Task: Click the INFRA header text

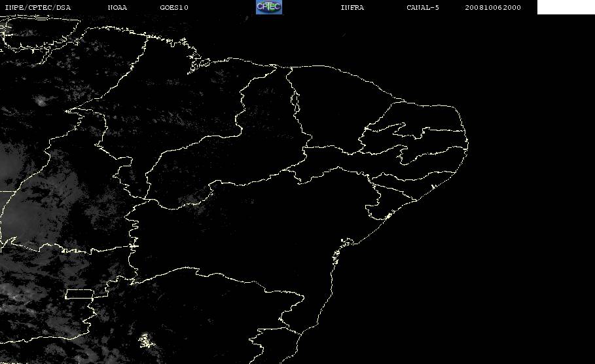Action: [352, 7]
